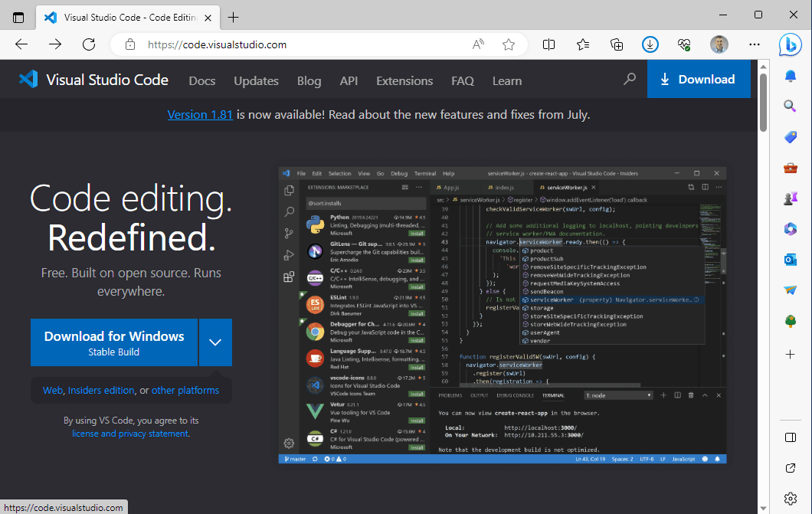Click the search magnifier icon in site header
812x514 pixels.
pos(630,79)
